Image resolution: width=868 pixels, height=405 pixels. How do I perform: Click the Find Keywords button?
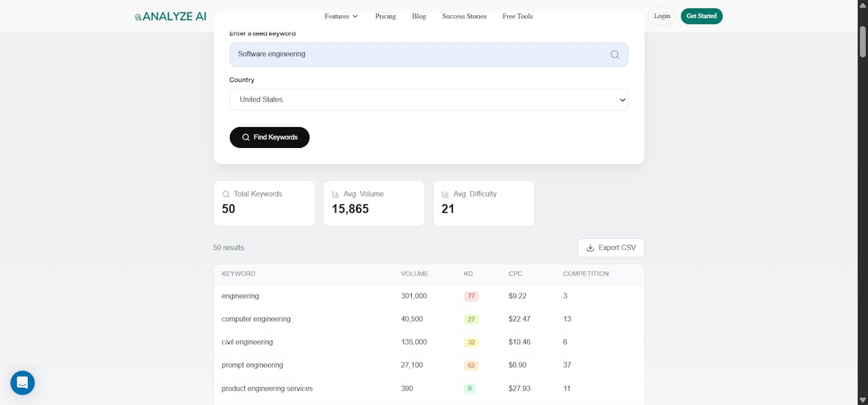[269, 138]
